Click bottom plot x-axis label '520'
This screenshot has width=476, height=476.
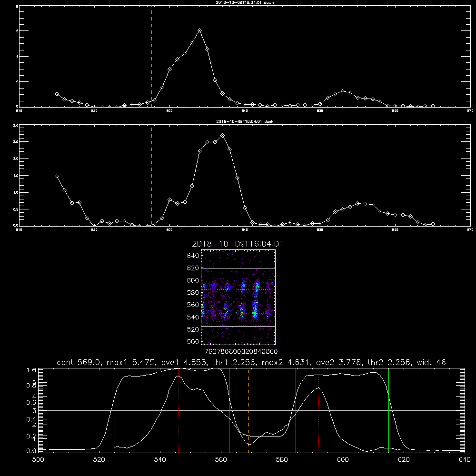99,460
